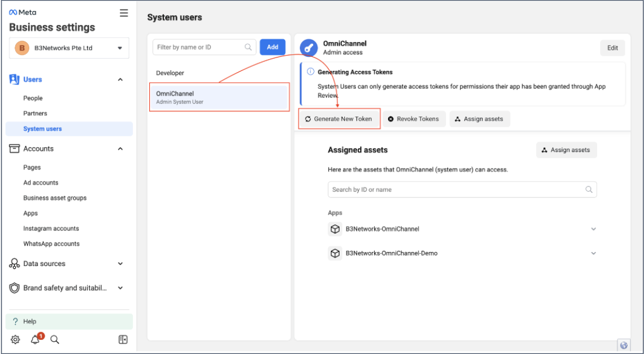Click the Users section icon
This screenshot has width=644, height=354.
(x=15, y=79)
